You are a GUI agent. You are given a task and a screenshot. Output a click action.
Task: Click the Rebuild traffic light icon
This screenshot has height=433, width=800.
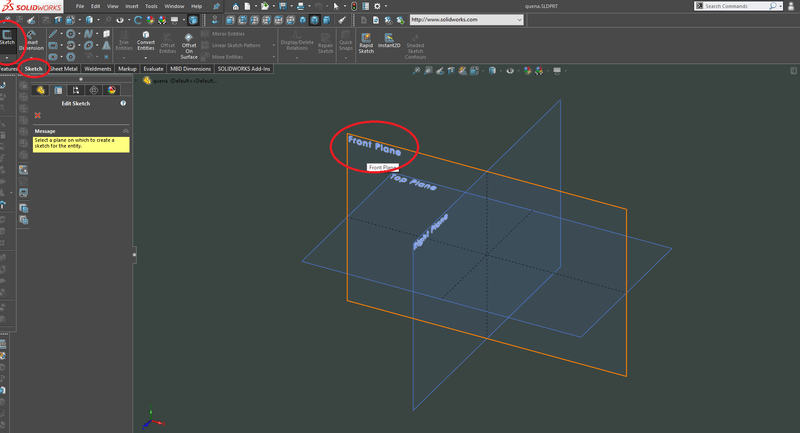(354, 6)
